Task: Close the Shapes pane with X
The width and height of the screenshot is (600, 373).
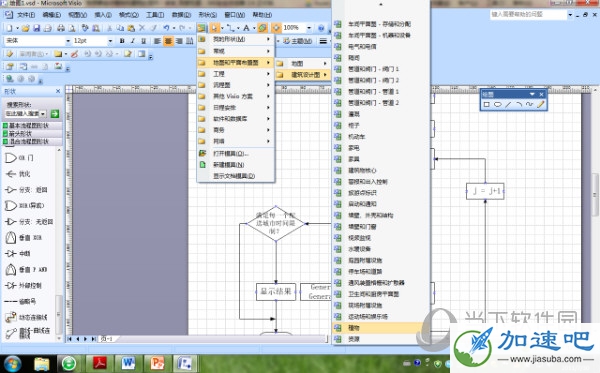Action: pos(58,91)
